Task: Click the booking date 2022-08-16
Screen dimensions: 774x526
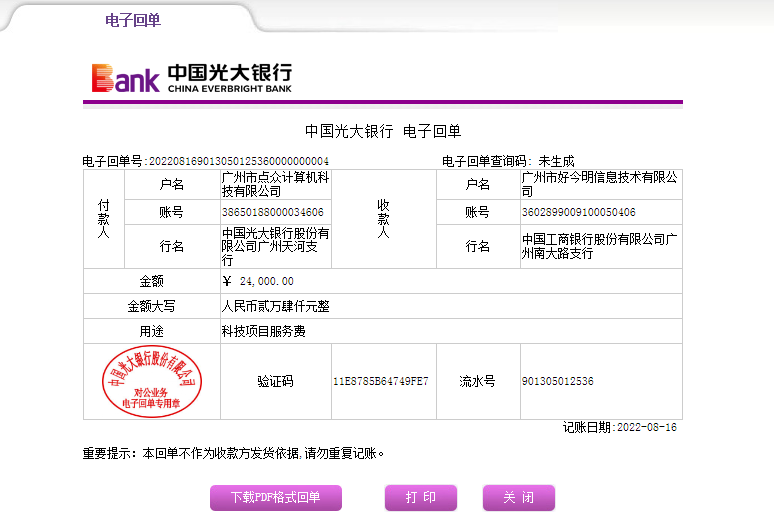Action: coord(647,427)
